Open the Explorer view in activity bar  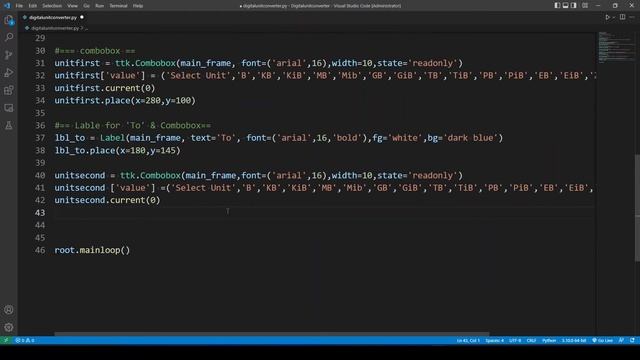pyautogui.click(x=9, y=20)
